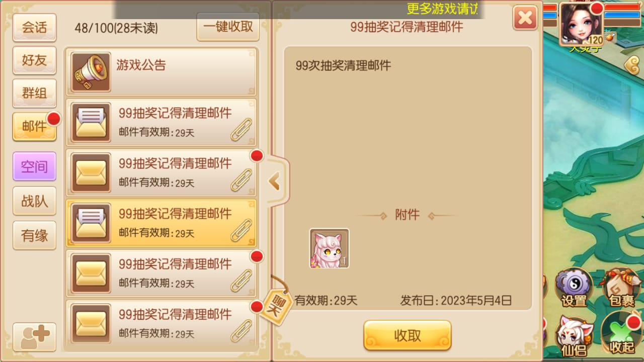Click the add friend icon button
This screenshot has width=644, height=362.
34,337
